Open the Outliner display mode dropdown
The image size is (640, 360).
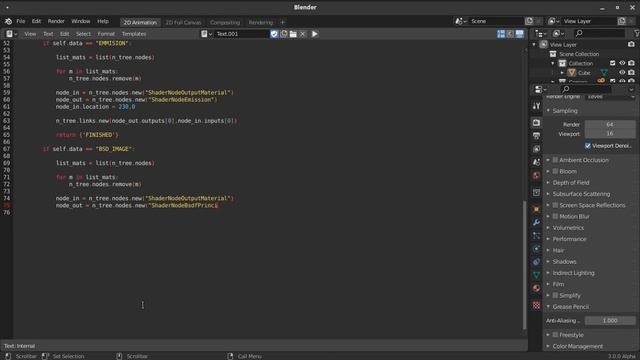click(558, 33)
